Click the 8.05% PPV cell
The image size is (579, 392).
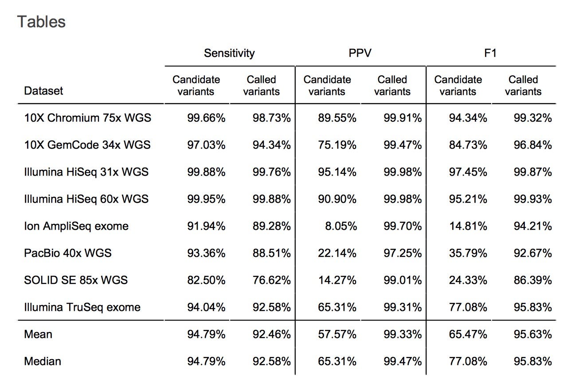342,226
